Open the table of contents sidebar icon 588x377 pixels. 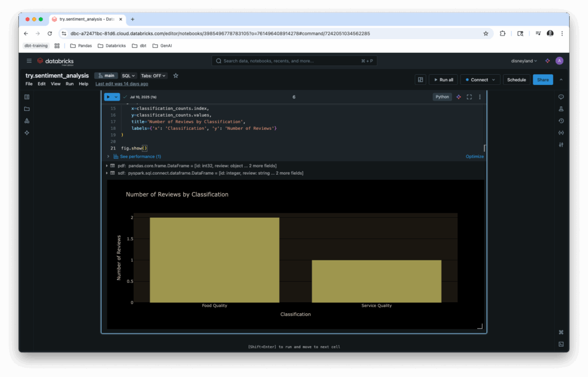(x=27, y=97)
